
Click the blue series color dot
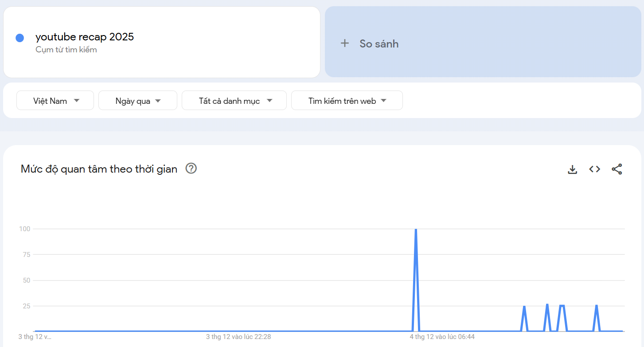click(20, 38)
